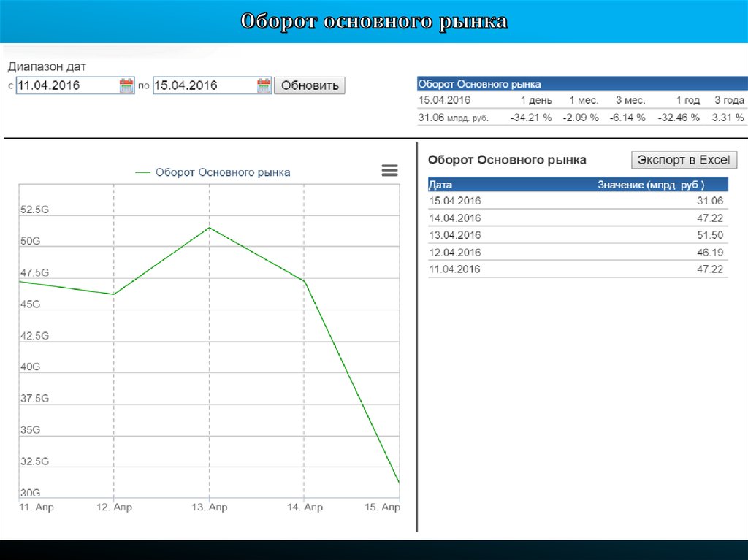Click the 52.5G y-axis label

click(34, 210)
